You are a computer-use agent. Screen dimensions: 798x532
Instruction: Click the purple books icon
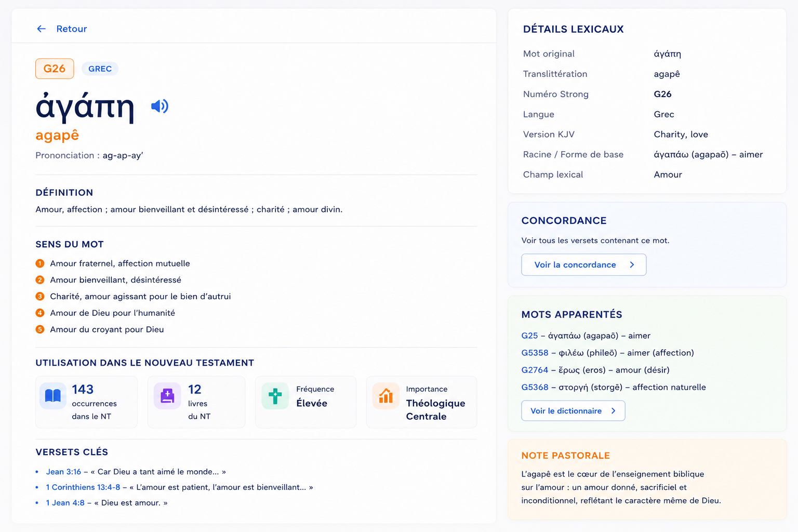pos(167,396)
